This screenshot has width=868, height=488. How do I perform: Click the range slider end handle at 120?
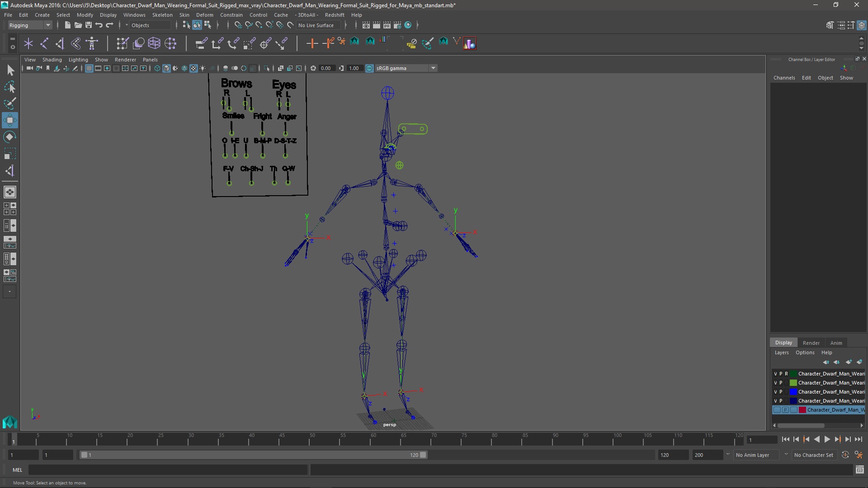(423, 455)
